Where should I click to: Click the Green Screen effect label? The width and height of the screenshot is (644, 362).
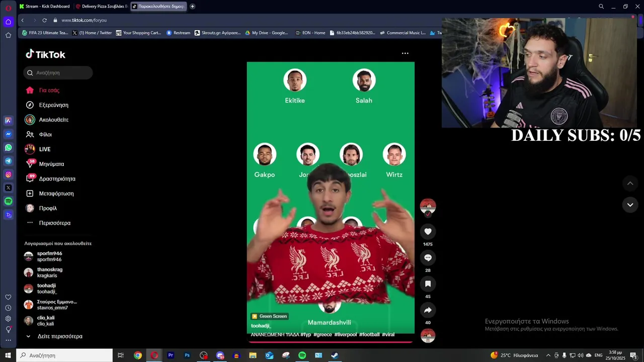269,316
